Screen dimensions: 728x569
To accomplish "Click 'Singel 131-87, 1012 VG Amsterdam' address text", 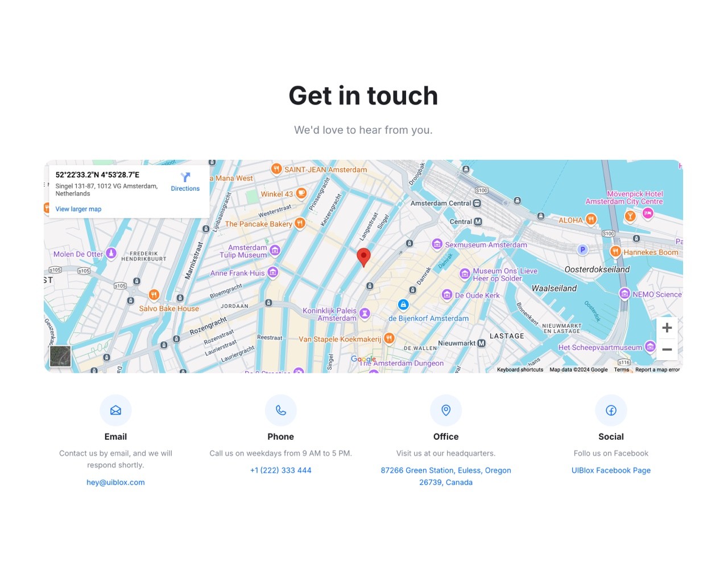I will tap(106, 189).
